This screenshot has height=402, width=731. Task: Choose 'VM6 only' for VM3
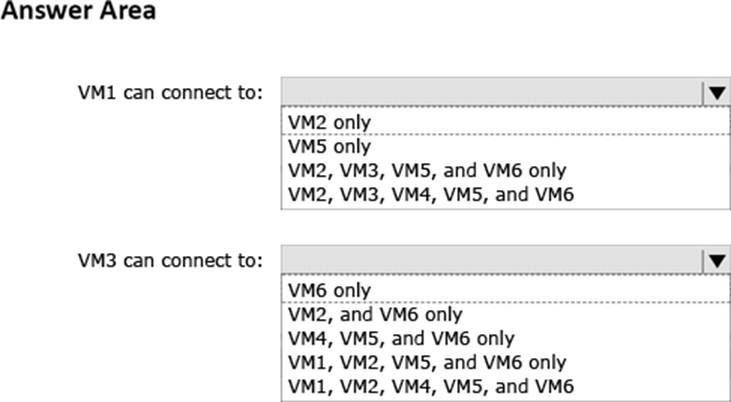pyautogui.click(x=330, y=290)
